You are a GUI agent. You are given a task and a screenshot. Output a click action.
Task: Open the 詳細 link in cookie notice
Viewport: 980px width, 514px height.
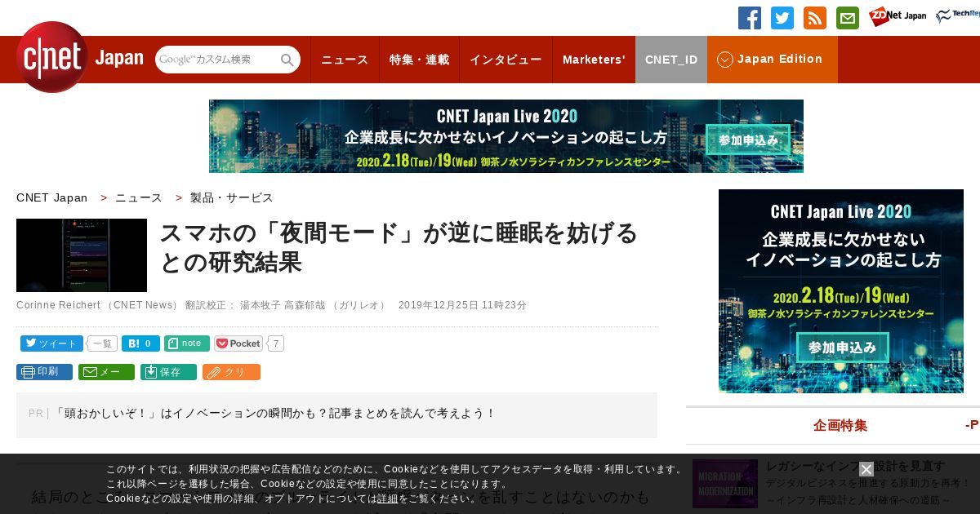(x=388, y=498)
